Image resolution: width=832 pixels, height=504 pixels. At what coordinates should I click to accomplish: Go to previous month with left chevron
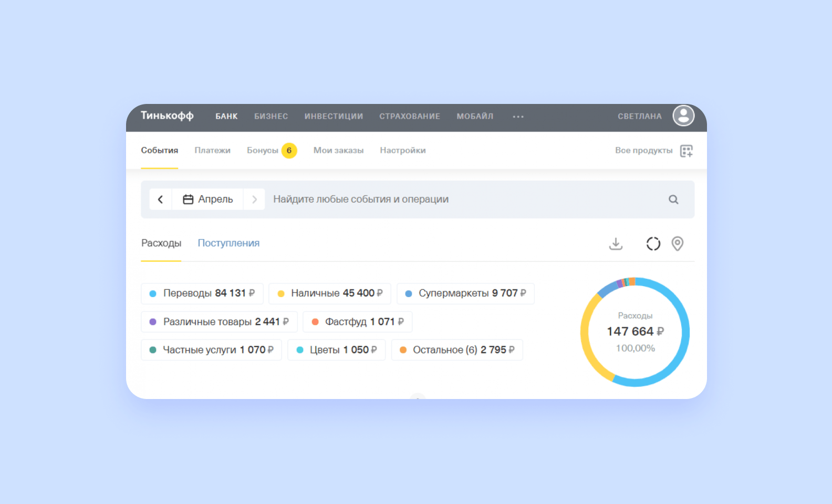161,199
